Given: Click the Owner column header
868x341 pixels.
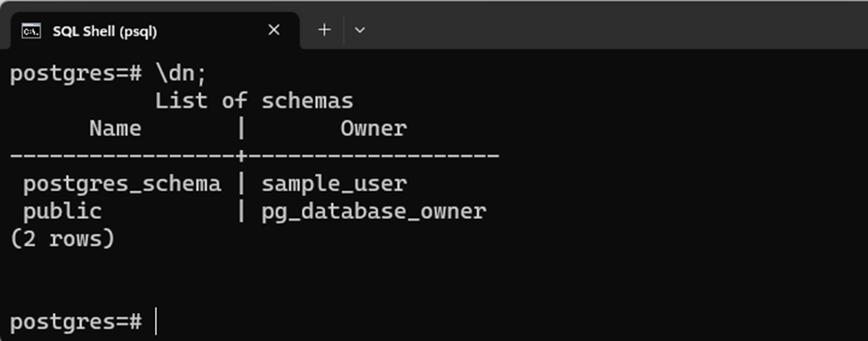Looking at the screenshot, I should pyautogui.click(x=374, y=128).
